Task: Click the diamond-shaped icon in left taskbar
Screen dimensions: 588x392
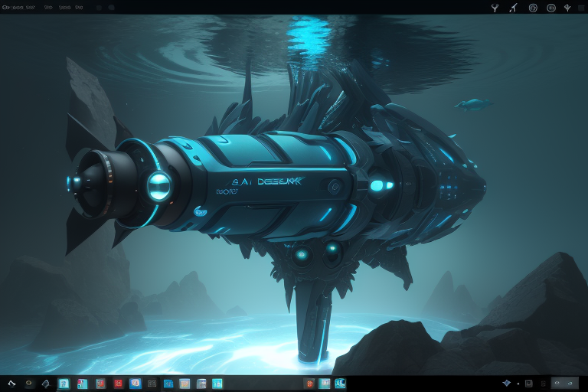Action: (x=46, y=384)
